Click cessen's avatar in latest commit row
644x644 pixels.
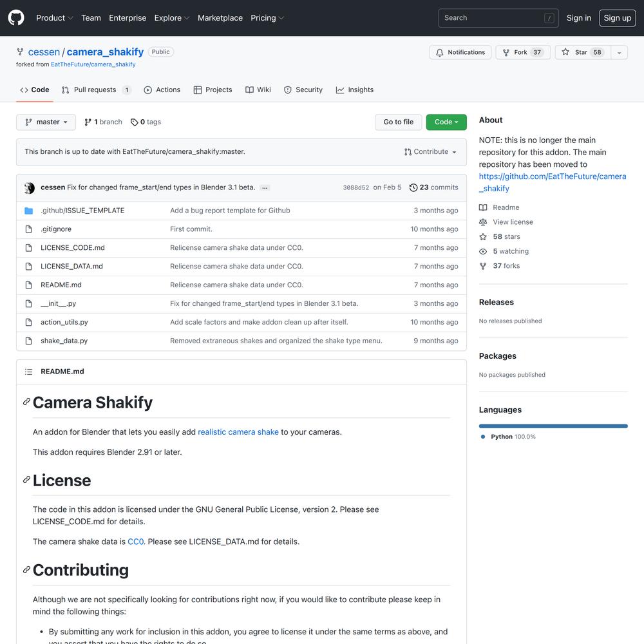(x=30, y=187)
